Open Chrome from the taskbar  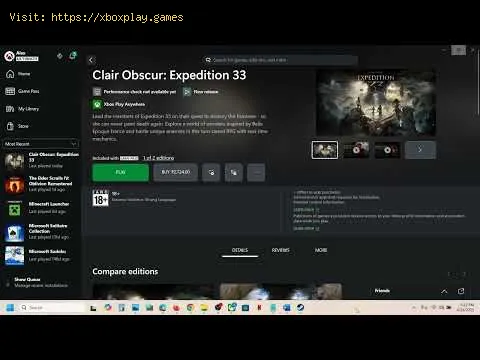pyautogui.click(x=190, y=308)
